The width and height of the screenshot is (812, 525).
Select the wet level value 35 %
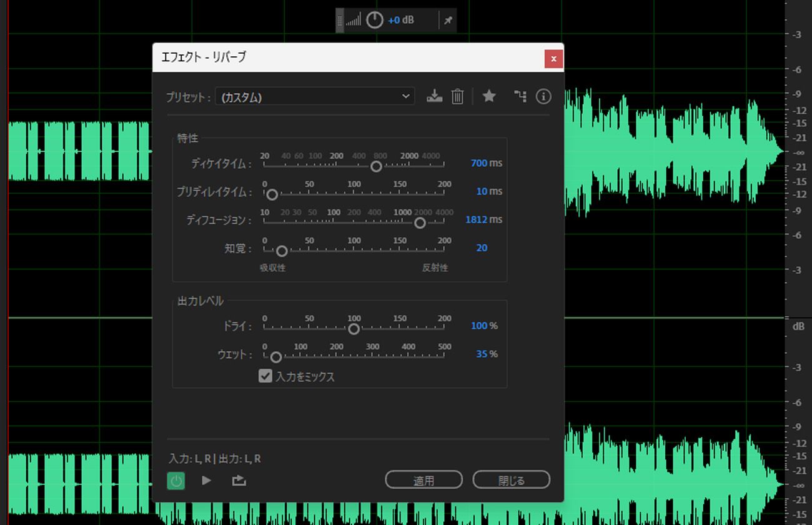click(x=487, y=354)
